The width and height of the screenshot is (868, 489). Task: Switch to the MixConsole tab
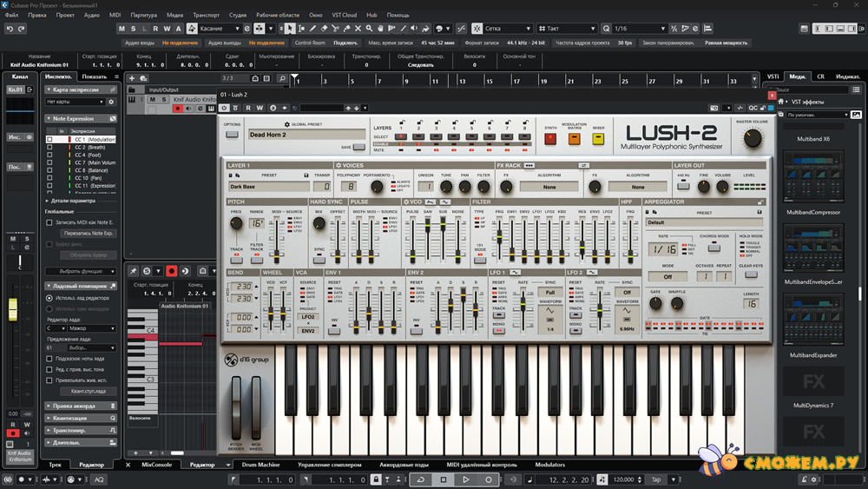[x=156, y=465]
